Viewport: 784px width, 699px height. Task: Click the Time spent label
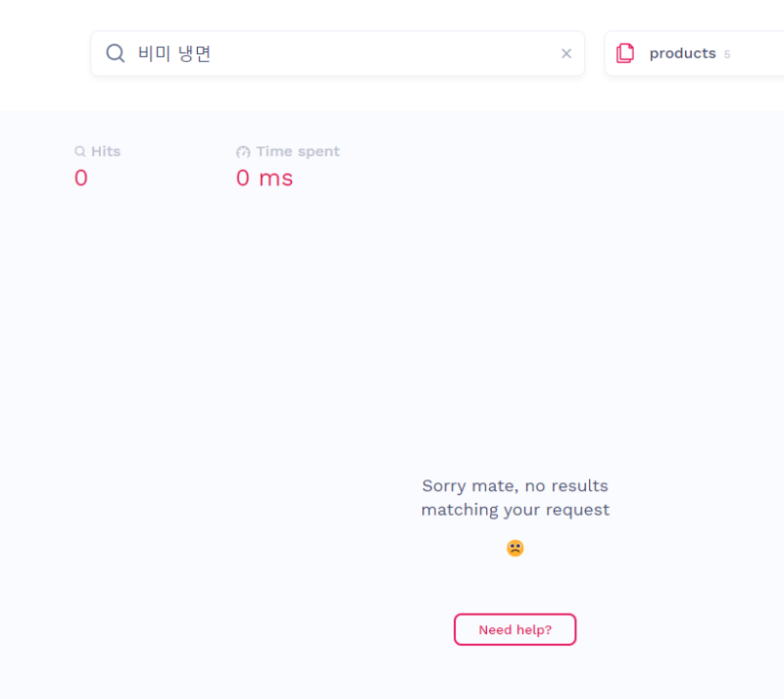pos(298,152)
